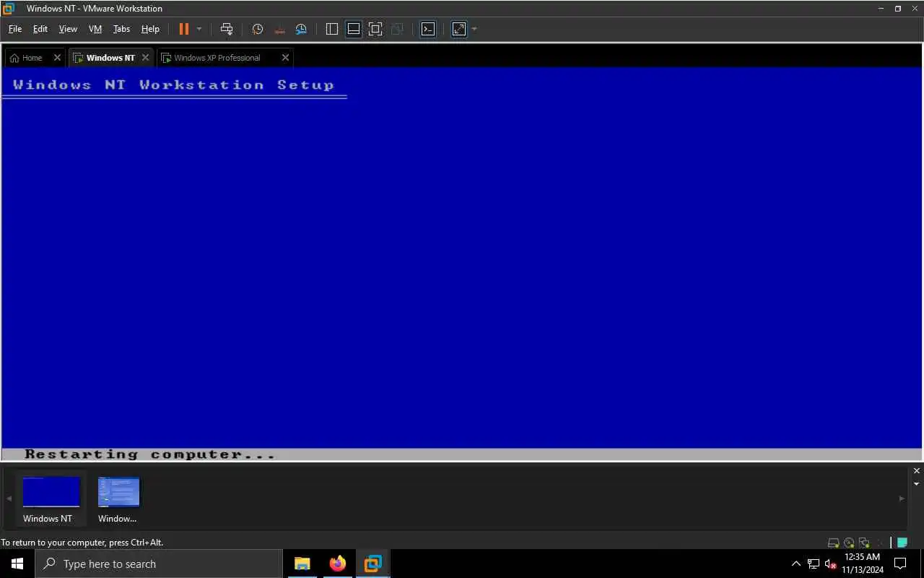
Task: Open the Tabs menu
Action: 121,29
